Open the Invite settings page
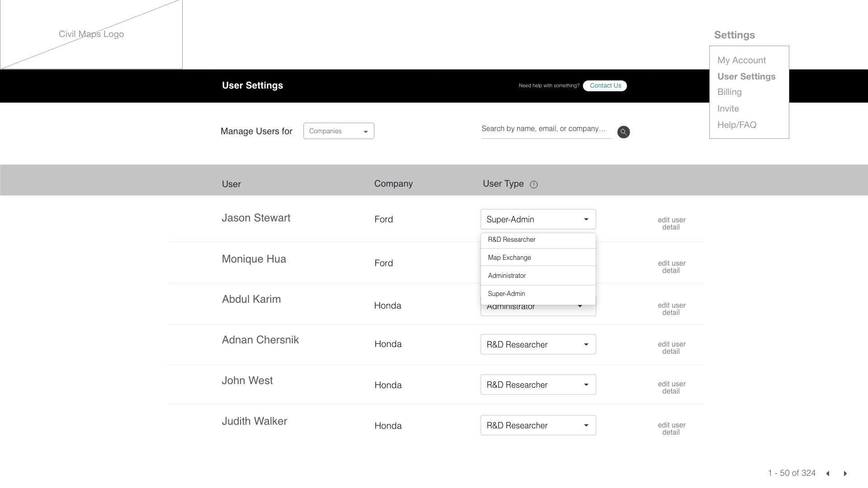868x488 pixels. pyautogui.click(x=728, y=108)
